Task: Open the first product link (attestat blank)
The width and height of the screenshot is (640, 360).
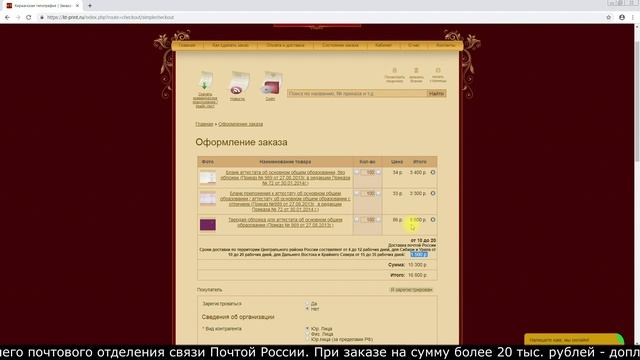Action: tap(285, 178)
